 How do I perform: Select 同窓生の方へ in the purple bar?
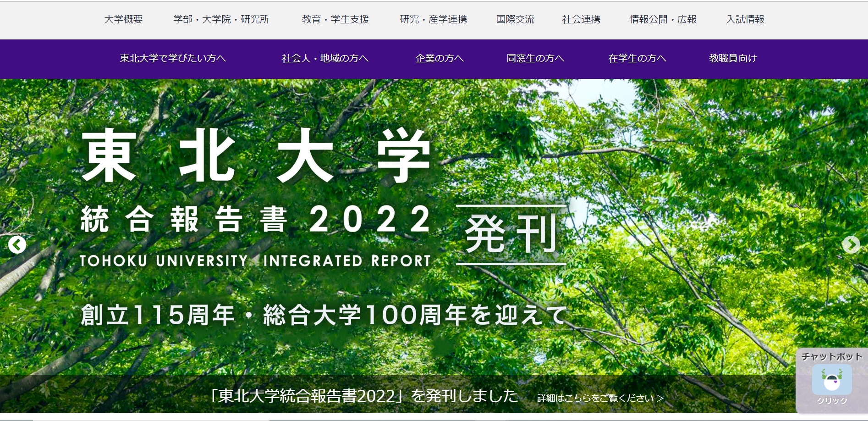[x=535, y=58]
